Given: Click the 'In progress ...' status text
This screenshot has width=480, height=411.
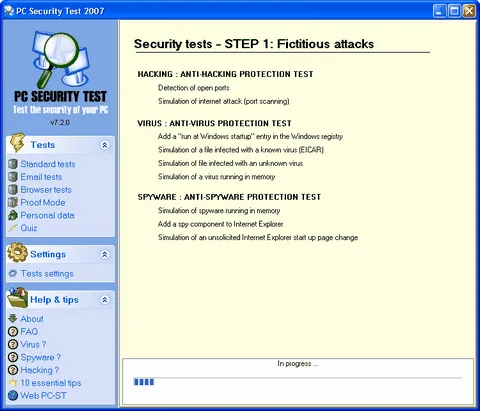Looking at the screenshot, I should (298, 364).
